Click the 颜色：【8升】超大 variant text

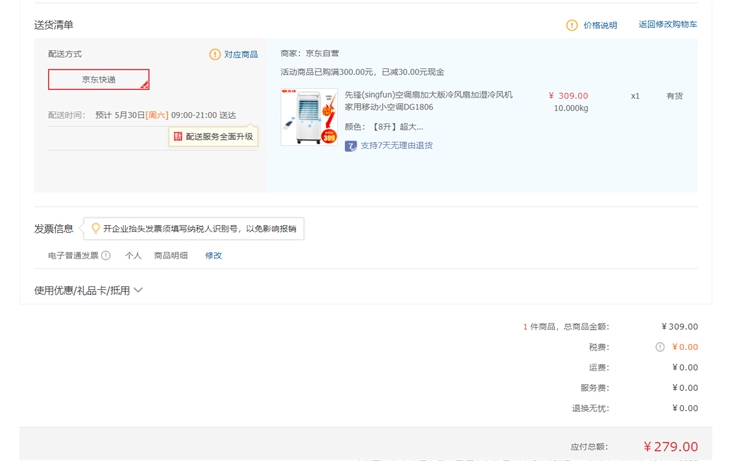click(384, 127)
